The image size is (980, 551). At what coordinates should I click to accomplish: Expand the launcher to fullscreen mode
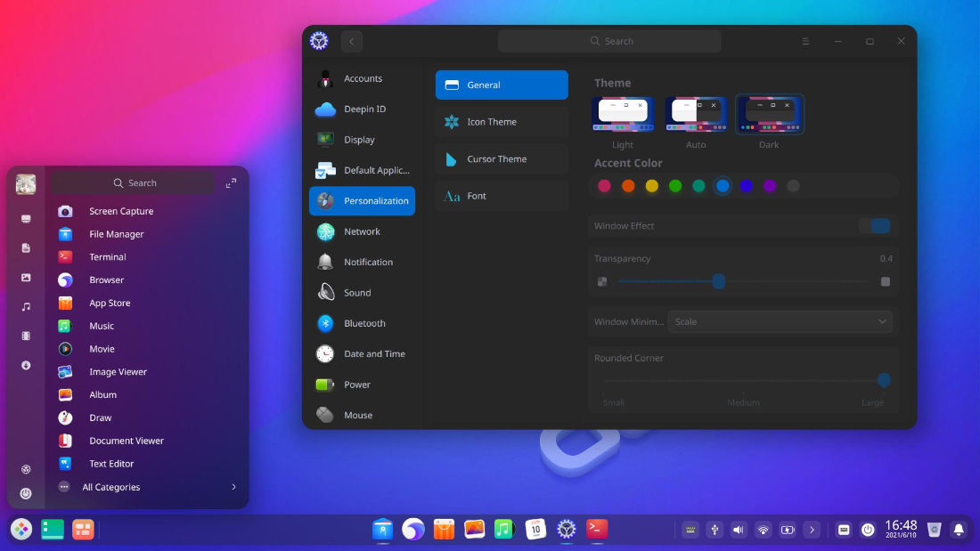(x=231, y=182)
